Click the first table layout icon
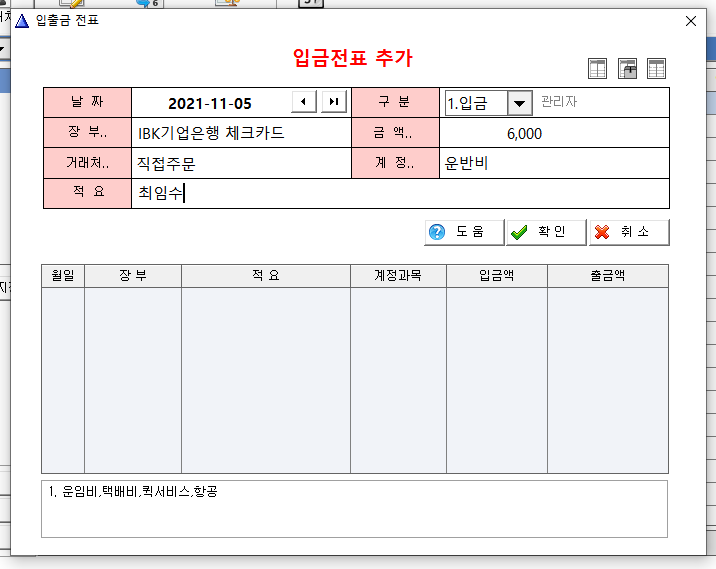Image resolution: width=716 pixels, height=569 pixels. (x=597, y=69)
